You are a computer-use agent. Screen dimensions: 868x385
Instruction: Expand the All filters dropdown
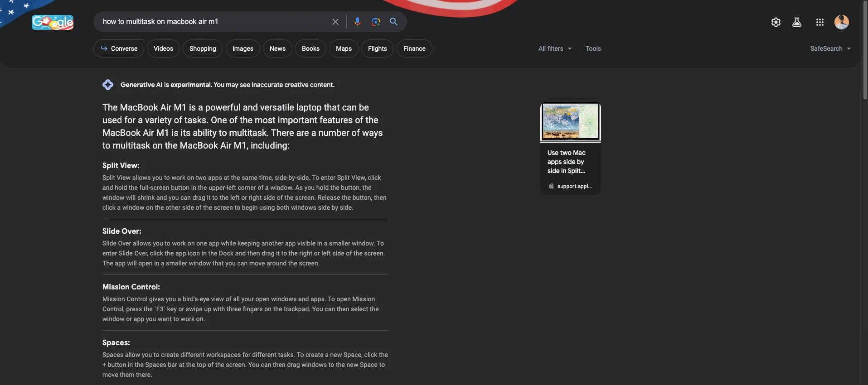pos(555,48)
